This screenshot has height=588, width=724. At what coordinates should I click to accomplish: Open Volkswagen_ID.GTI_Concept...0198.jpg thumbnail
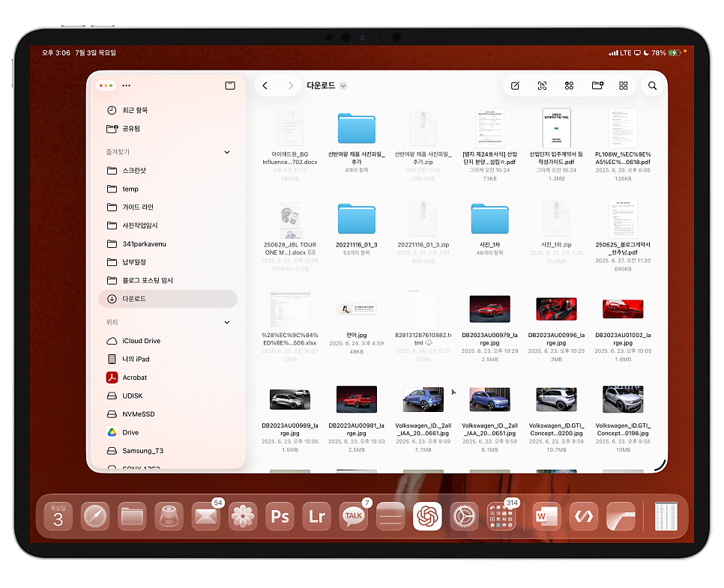tap(623, 399)
